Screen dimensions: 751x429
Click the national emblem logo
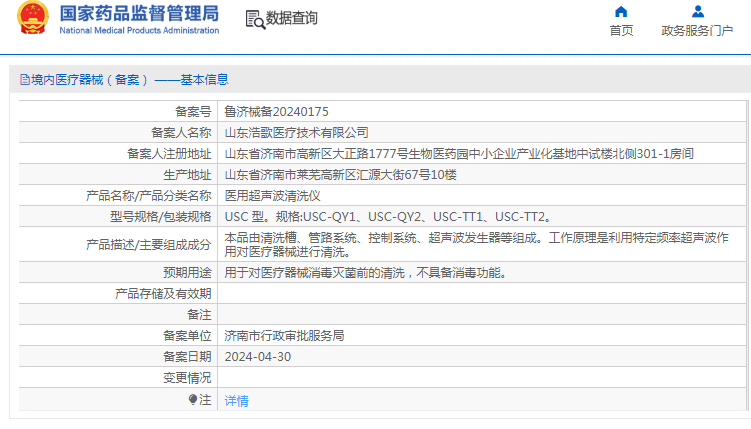33,18
